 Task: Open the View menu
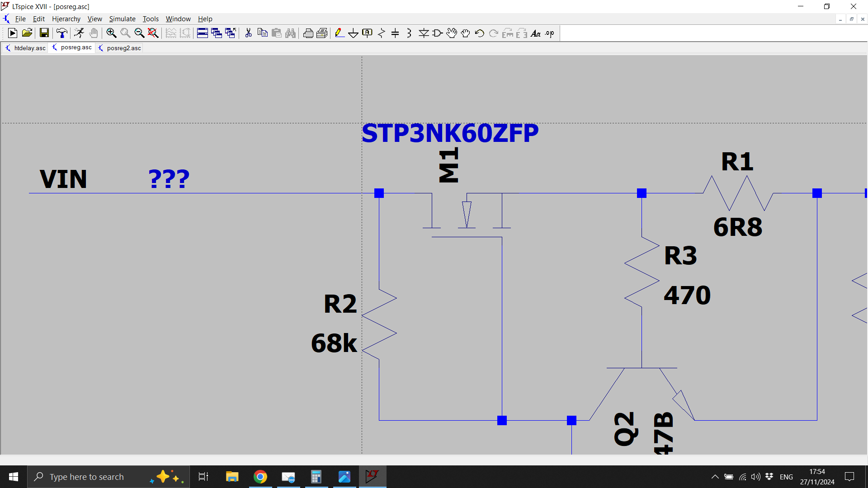94,19
